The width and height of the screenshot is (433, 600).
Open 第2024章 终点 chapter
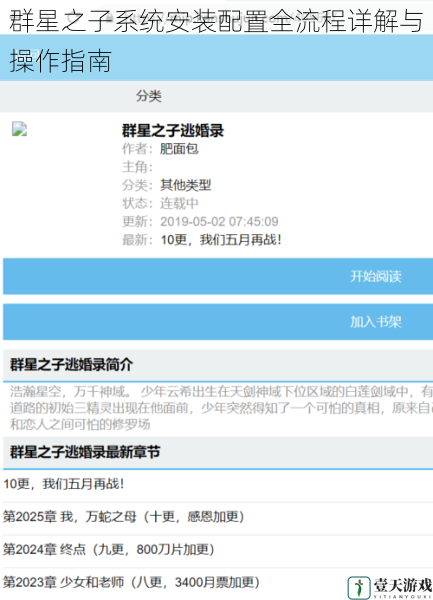click(109, 549)
